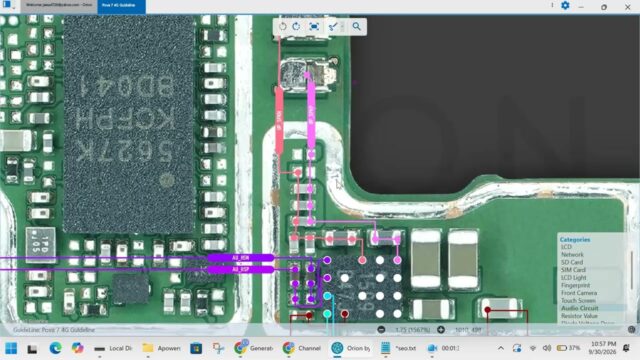Open the volume control

pos(547,348)
